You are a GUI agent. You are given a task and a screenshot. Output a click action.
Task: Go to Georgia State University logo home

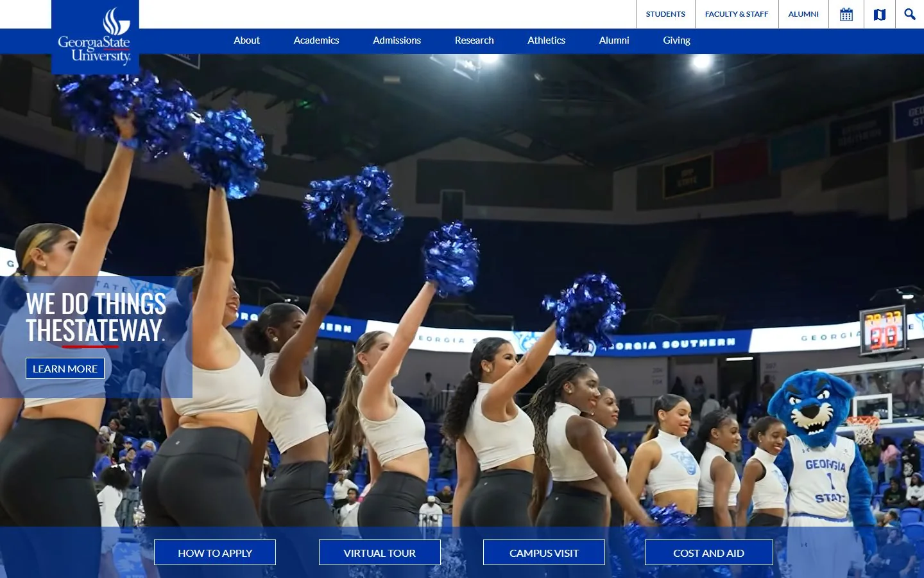(95, 37)
